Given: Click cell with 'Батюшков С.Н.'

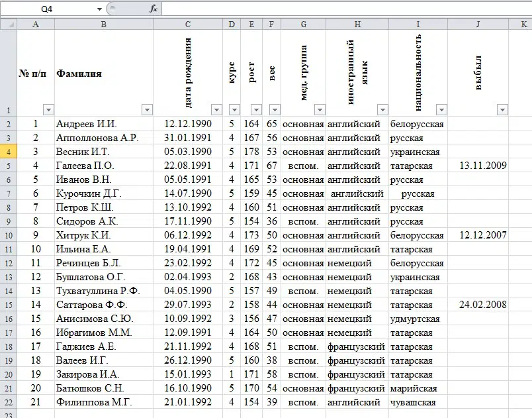Looking at the screenshot, I should pyautogui.click(x=104, y=388).
